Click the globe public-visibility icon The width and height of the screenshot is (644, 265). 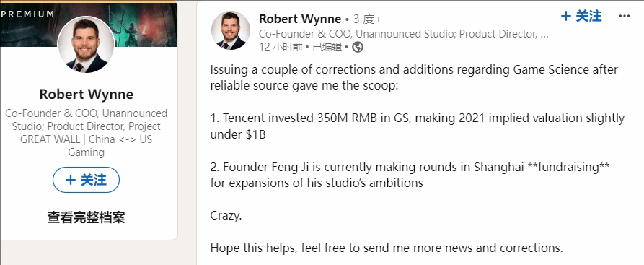click(358, 48)
